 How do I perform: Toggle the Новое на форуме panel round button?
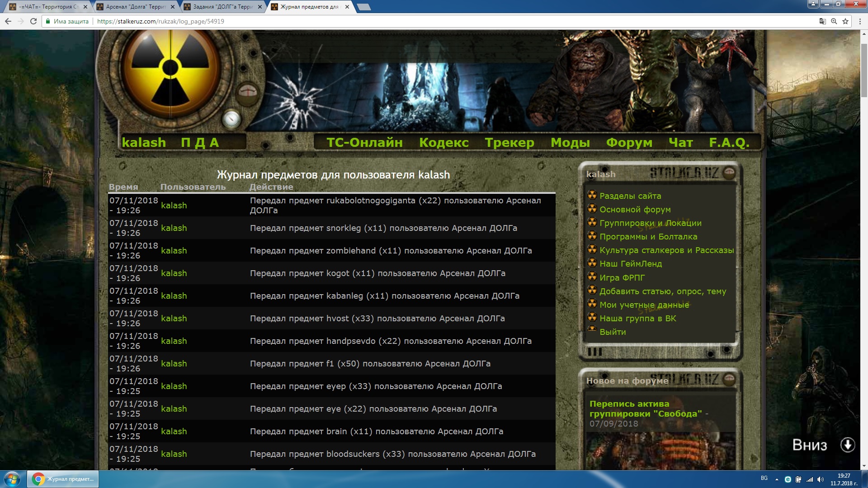pos(729,379)
